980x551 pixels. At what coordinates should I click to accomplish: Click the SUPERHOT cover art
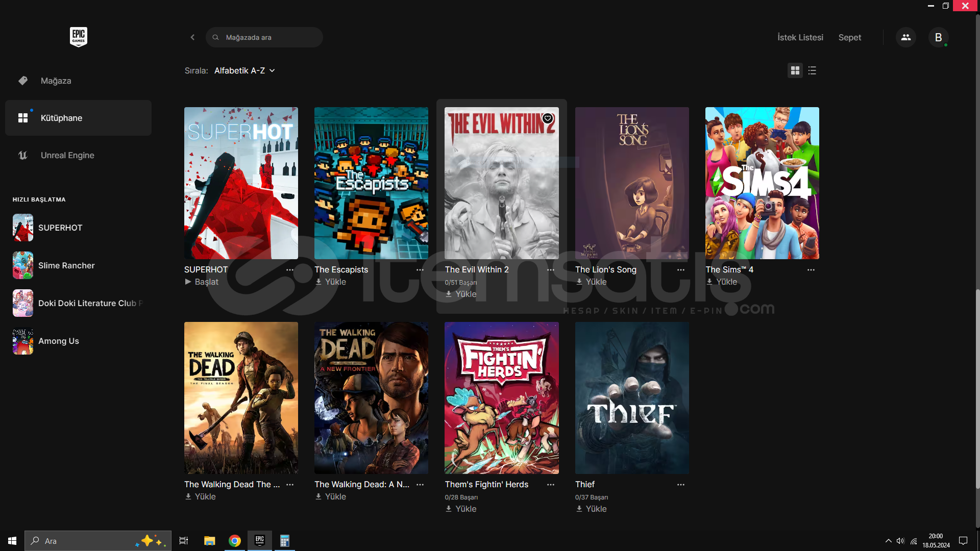pos(241,183)
